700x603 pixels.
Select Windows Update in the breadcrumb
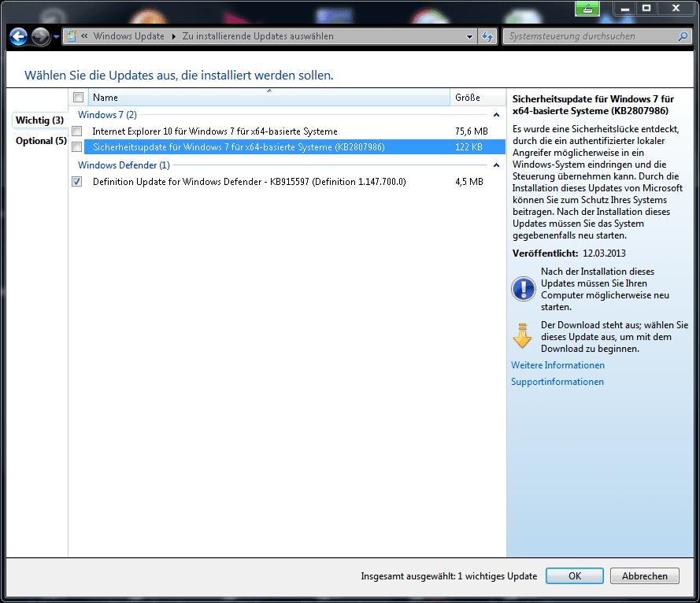(128, 36)
